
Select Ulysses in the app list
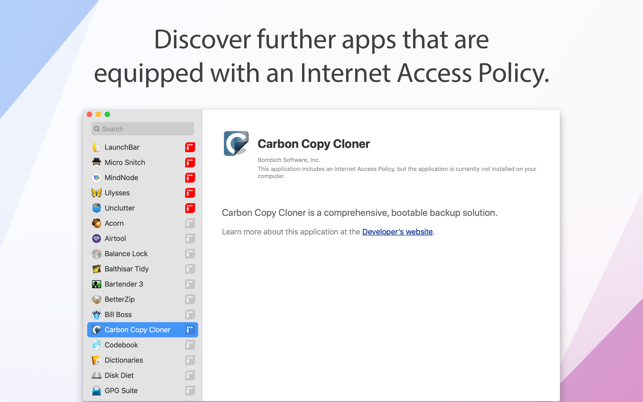pos(142,193)
